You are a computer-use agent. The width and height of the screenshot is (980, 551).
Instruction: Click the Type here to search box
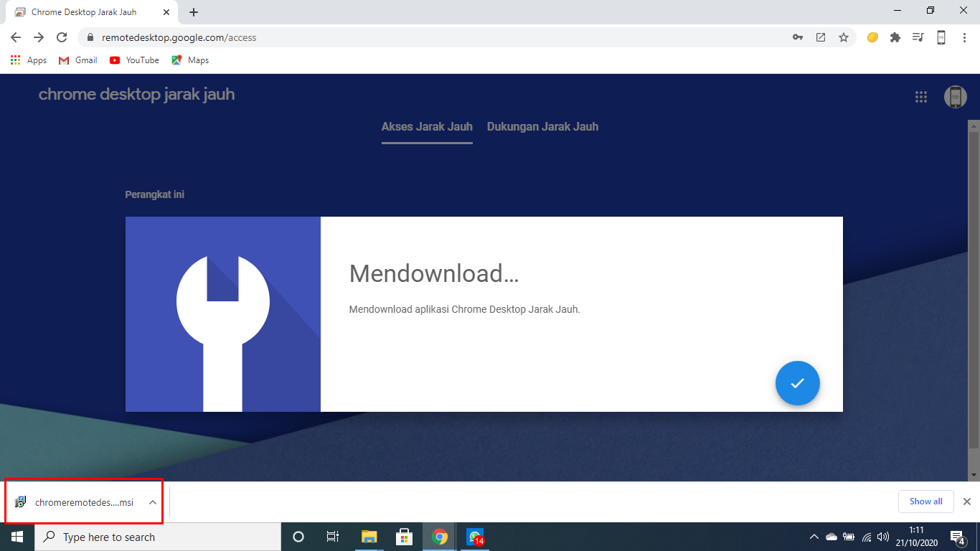coord(158,537)
